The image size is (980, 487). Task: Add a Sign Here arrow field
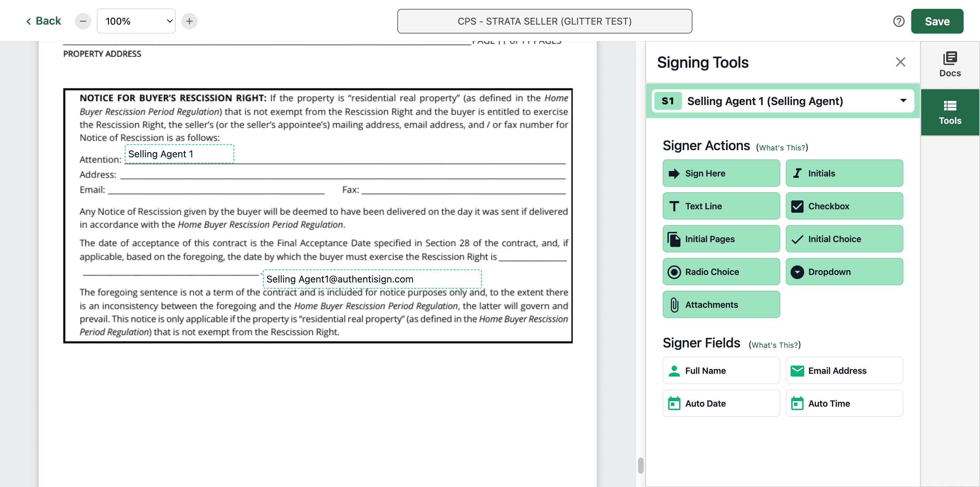tap(721, 173)
